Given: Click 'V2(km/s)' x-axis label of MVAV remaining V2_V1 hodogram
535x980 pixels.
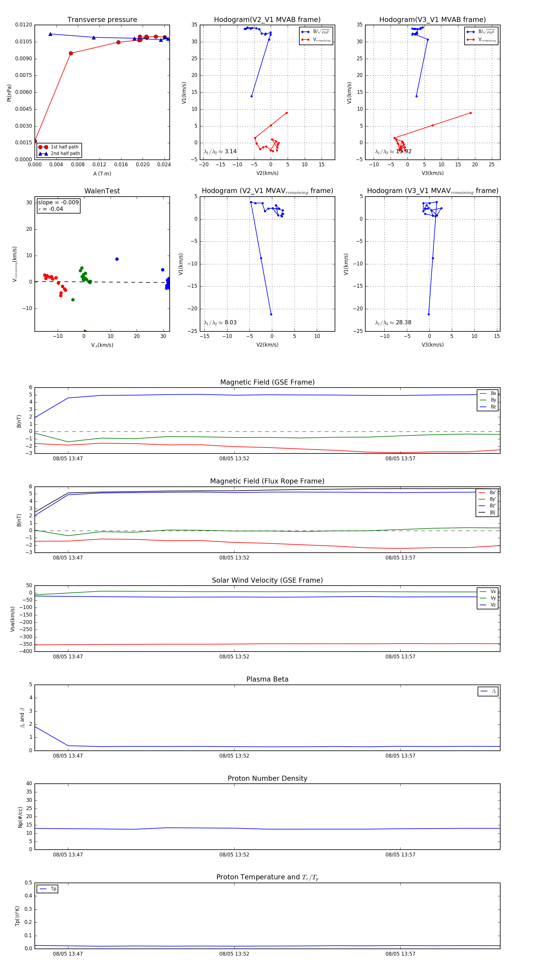Looking at the screenshot, I should [267, 345].
